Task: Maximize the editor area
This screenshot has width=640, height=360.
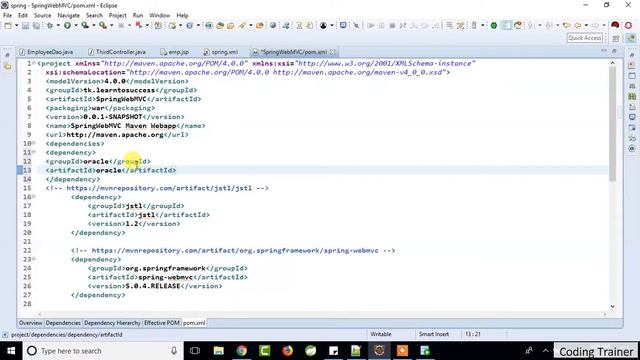Action: tap(614, 51)
